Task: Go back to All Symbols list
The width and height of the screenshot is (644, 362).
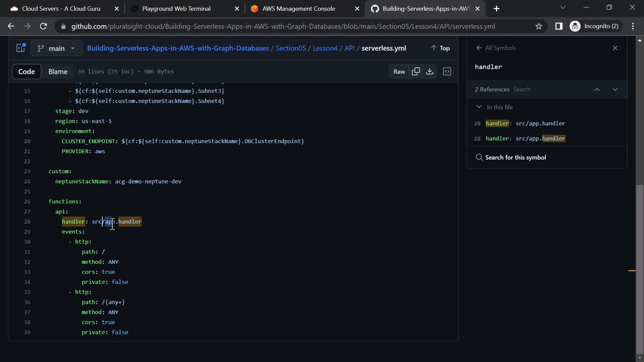Action: pyautogui.click(x=496, y=48)
